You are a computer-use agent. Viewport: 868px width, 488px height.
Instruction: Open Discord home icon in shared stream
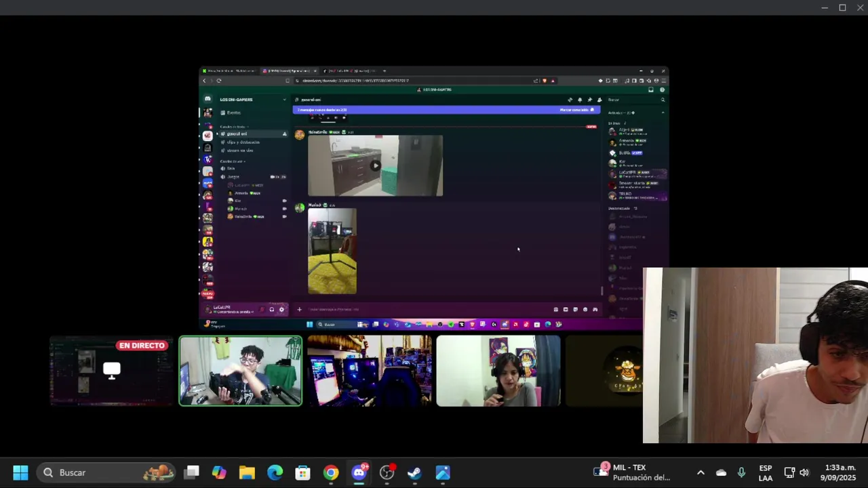(x=208, y=100)
